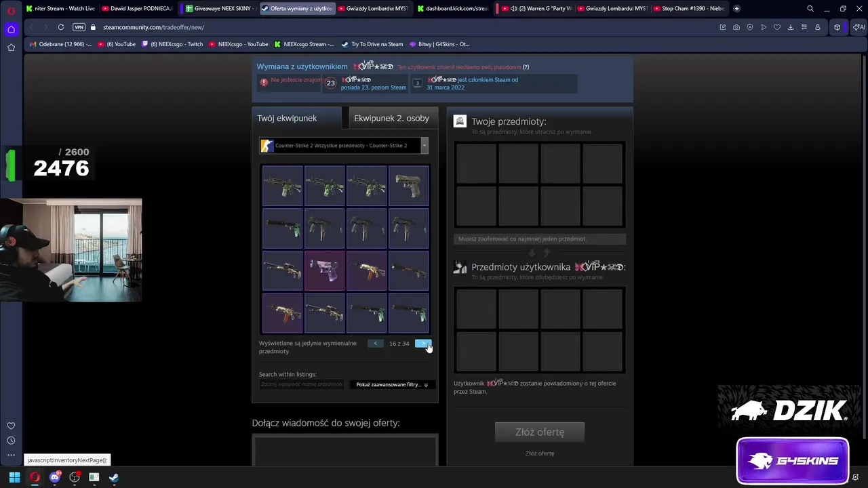Click Wymiana z użytkownikiem heading
The height and width of the screenshot is (488, 868).
[x=302, y=66]
